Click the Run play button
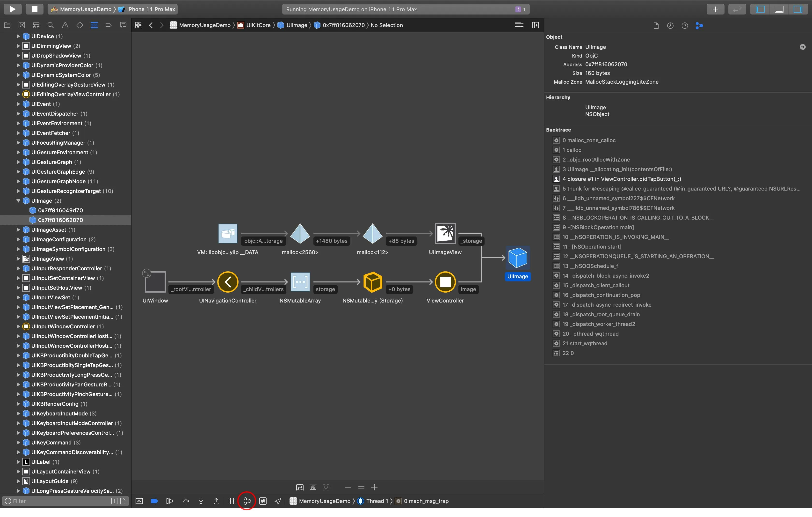 (x=13, y=9)
